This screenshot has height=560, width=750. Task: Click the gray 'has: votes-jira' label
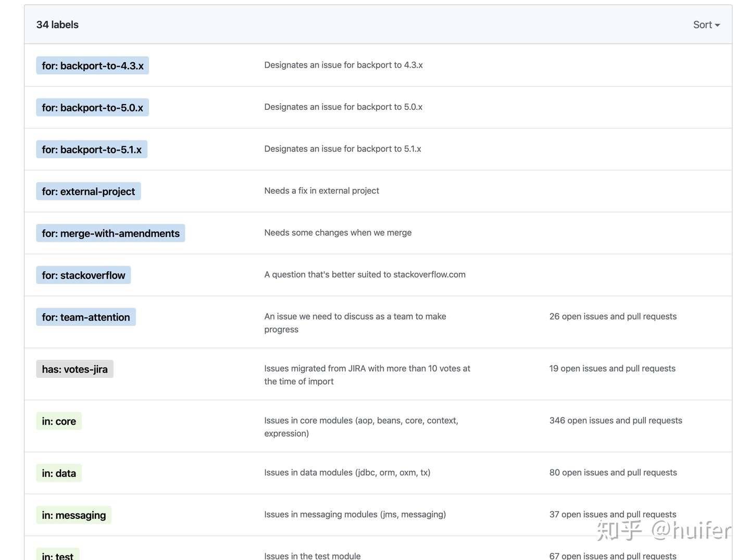point(74,369)
